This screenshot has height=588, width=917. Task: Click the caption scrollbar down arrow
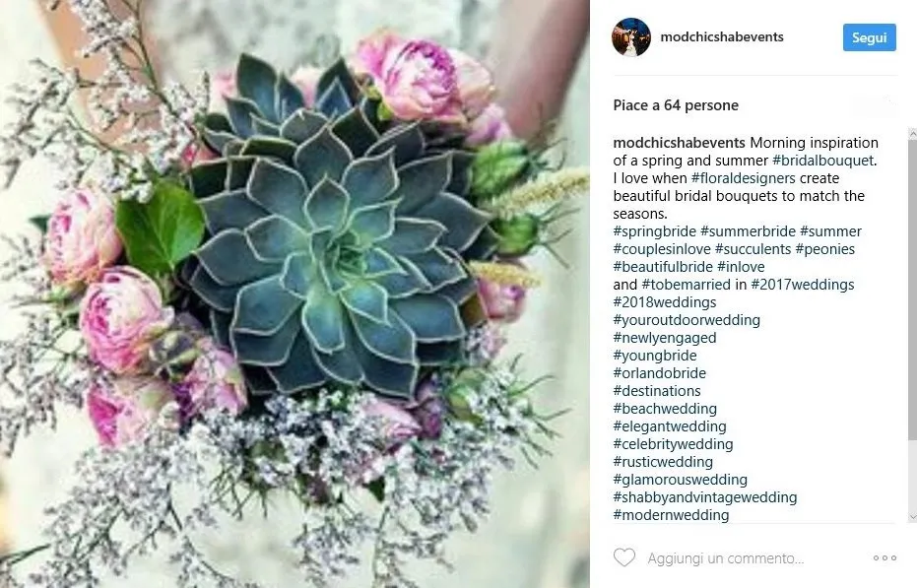912,517
